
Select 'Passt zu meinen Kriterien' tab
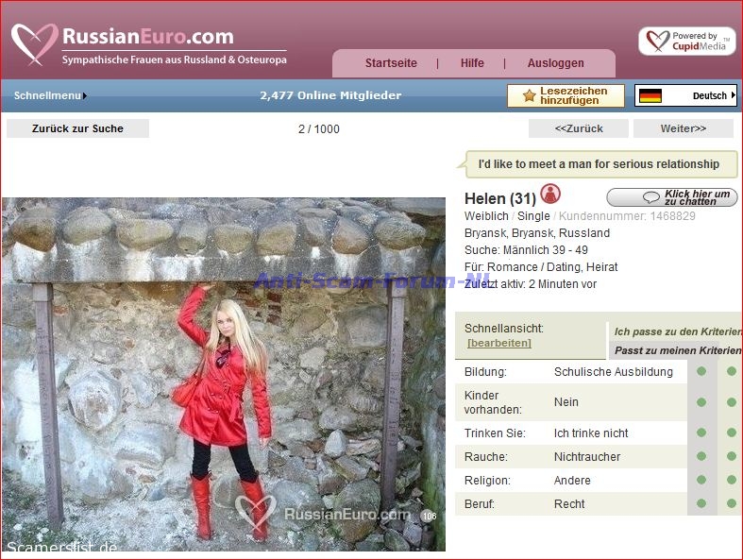(677, 350)
